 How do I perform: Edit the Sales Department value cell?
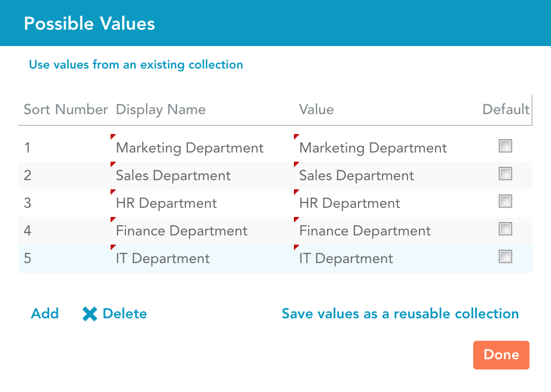click(x=386, y=176)
